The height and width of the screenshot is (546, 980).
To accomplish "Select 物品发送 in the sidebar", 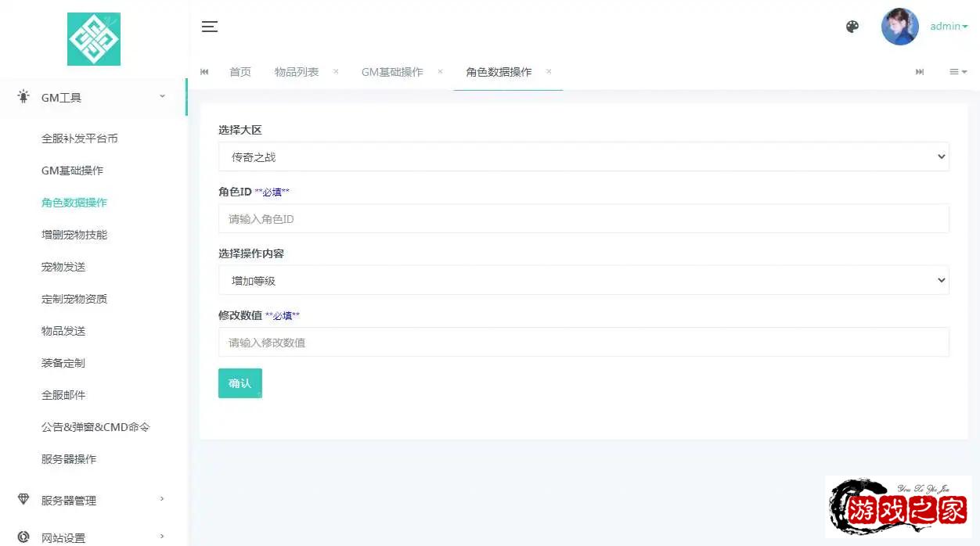I will [x=63, y=331].
